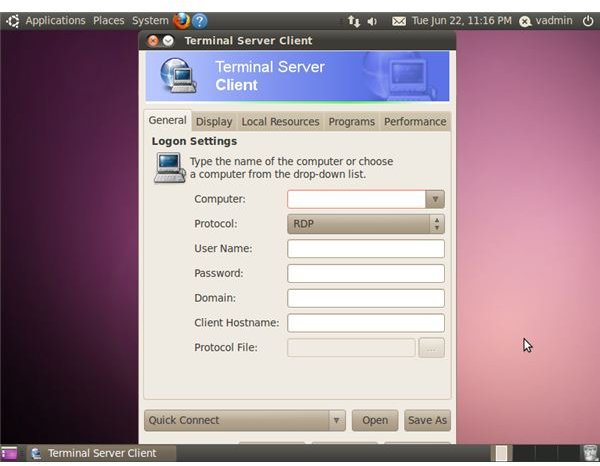Open the Places menu
The width and height of the screenshot is (600, 466).
pyautogui.click(x=109, y=21)
